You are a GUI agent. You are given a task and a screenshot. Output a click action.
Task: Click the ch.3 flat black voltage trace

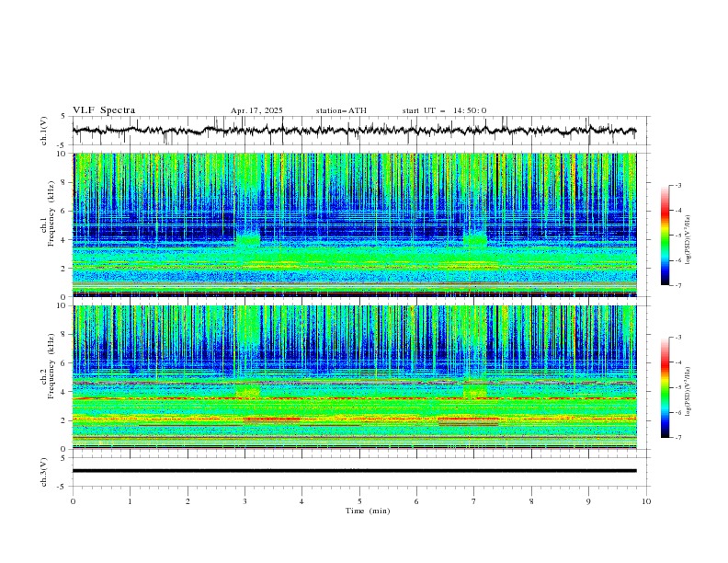(x=354, y=471)
